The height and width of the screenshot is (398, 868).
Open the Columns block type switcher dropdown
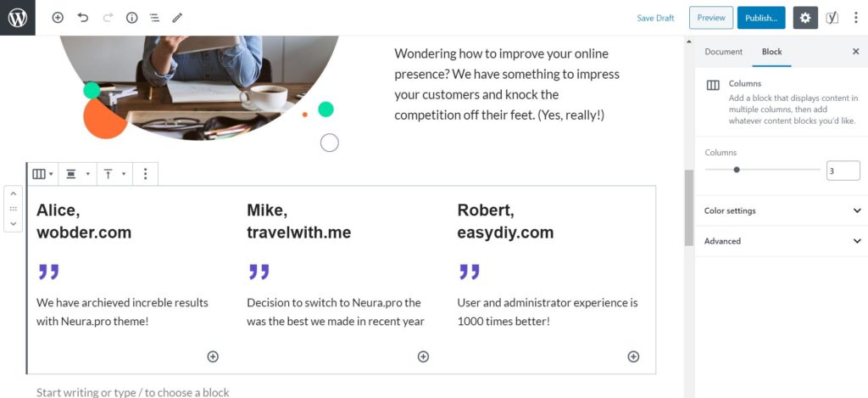tap(42, 174)
